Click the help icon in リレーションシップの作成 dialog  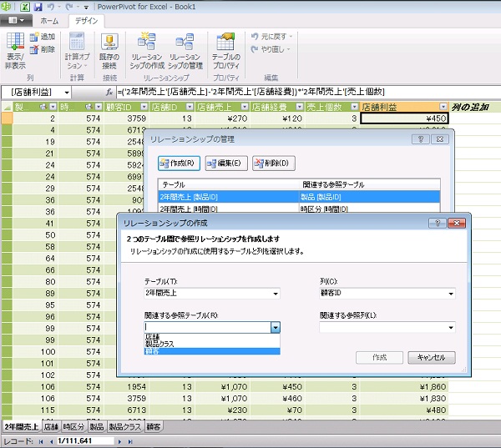tap(437, 224)
